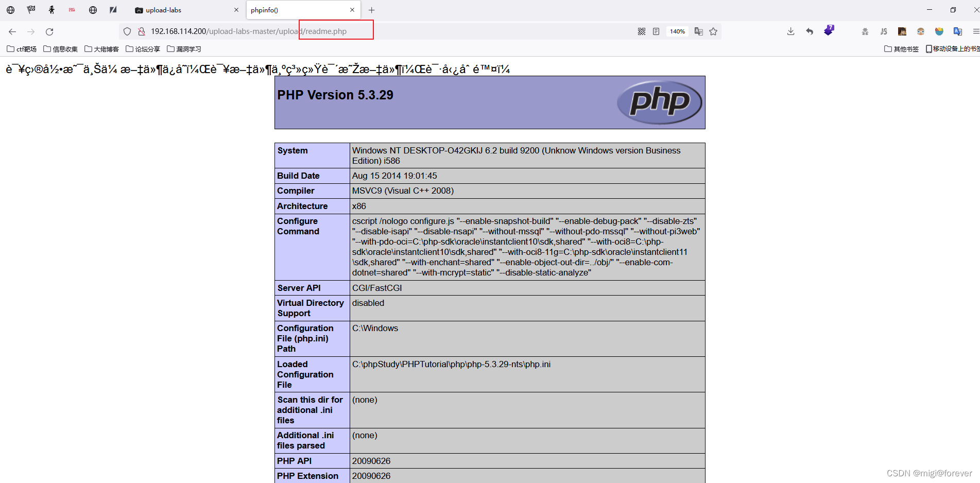Open a new browser tab
Screen dimensions: 980x483
(x=371, y=10)
